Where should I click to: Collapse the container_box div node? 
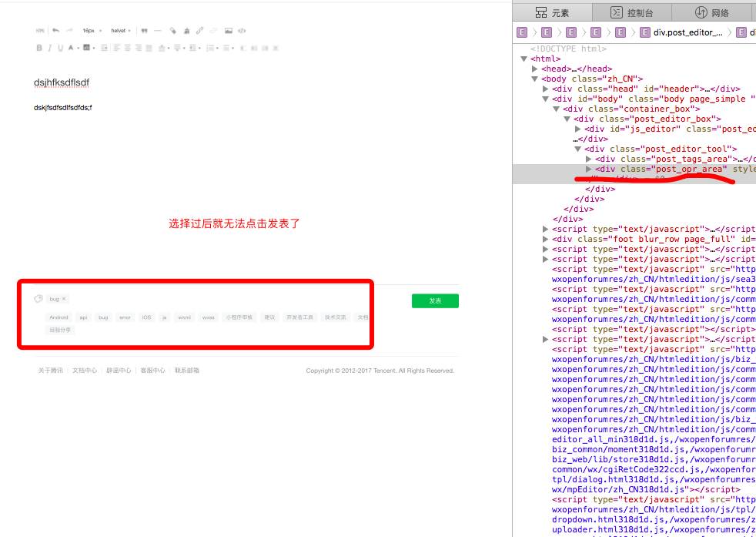557,109
